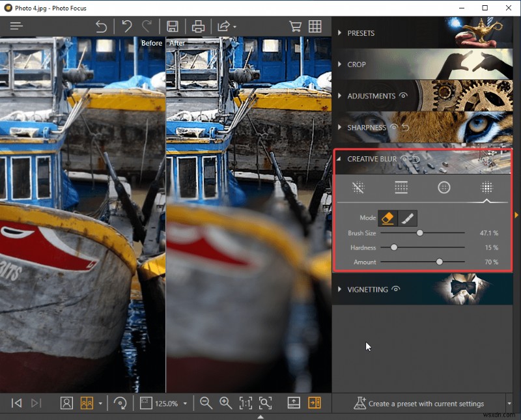Image resolution: width=521 pixels, height=420 pixels.
Task: Toggle Adjustments eye visibility
Action: (x=403, y=95)
